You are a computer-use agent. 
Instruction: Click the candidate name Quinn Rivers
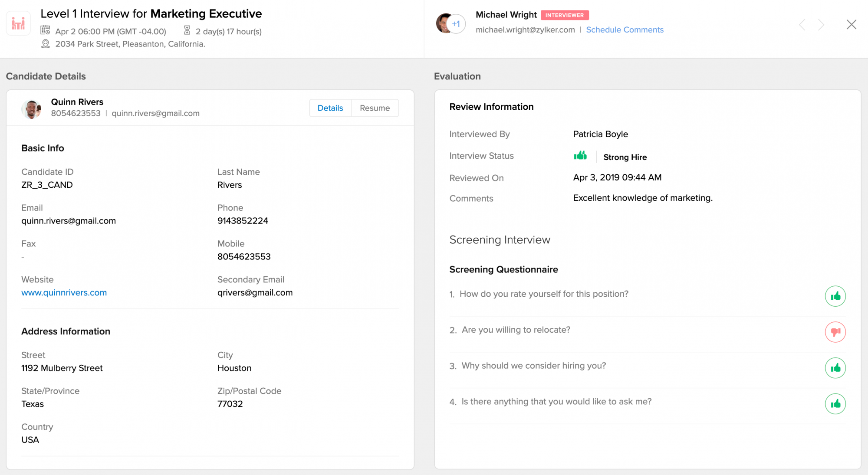(x=77, y=102)
